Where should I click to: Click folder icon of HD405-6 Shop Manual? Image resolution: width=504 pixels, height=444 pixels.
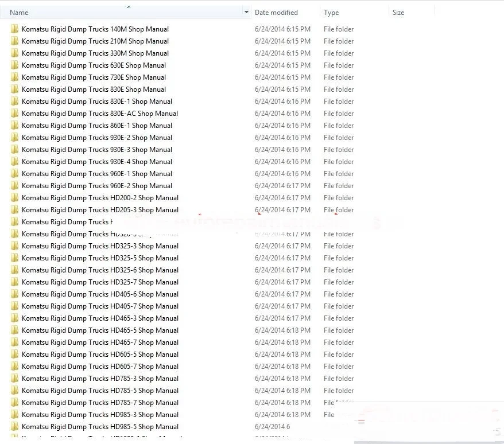coord(14,294)
